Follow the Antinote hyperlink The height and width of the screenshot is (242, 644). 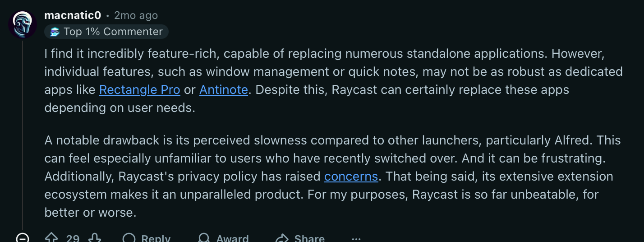point(224,90)
